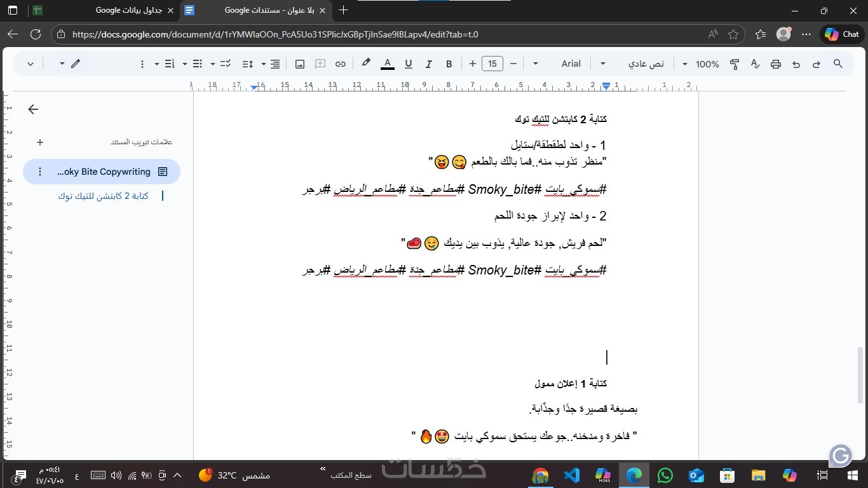Toggle italic formatting
The width and height of the screenshot is (868, 488).
pyautogui.click(x=428, y=64)
